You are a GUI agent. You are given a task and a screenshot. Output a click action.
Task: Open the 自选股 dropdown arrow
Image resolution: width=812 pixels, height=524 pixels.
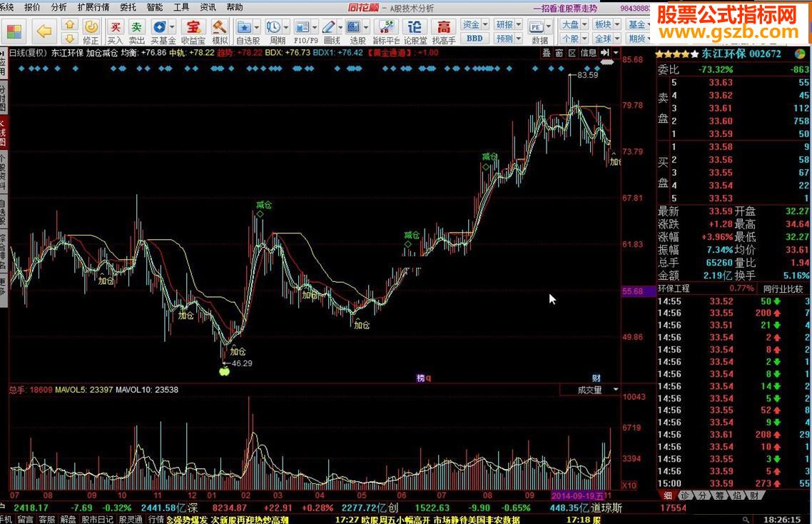(x=256, y=26)
